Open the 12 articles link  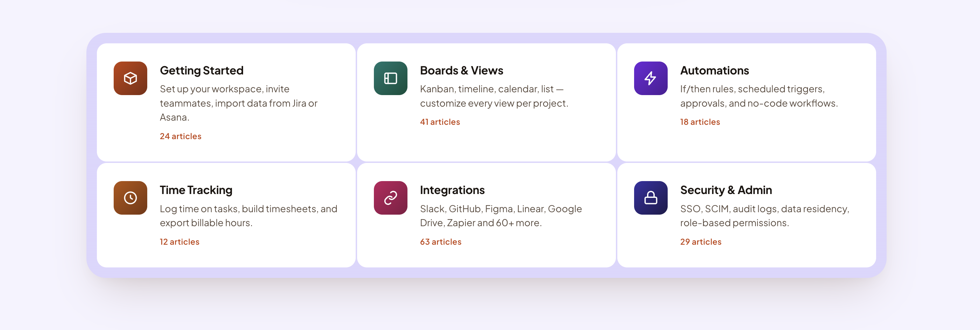click(179, 242)
